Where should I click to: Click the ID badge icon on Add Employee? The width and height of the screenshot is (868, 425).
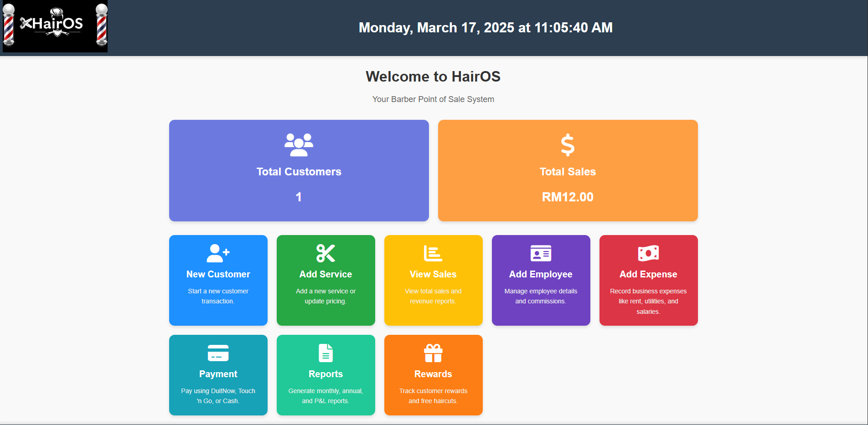[541, 253]
